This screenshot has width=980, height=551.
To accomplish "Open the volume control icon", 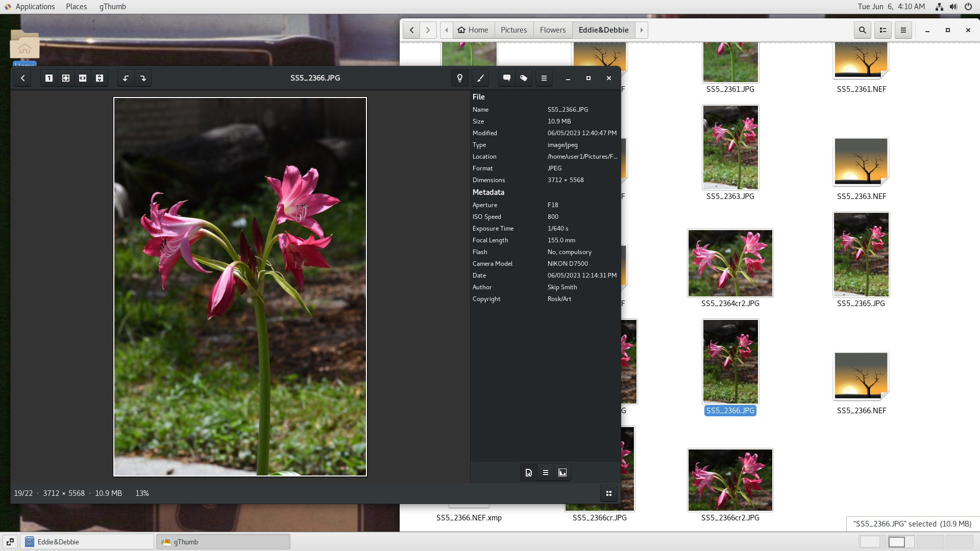I will tap(953, 7).
